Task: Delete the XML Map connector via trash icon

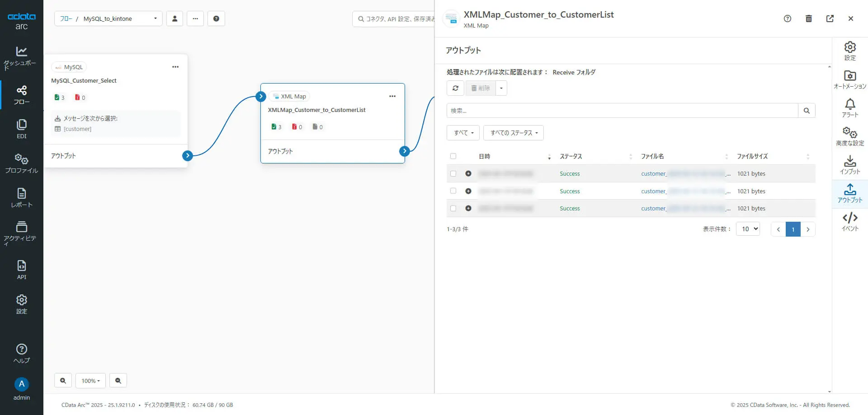Action: (809, 19)
